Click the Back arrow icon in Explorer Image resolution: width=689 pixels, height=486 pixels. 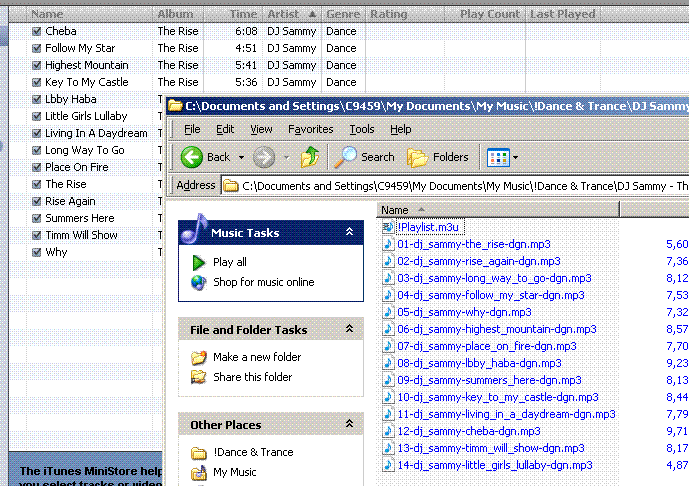click(192, 157)
